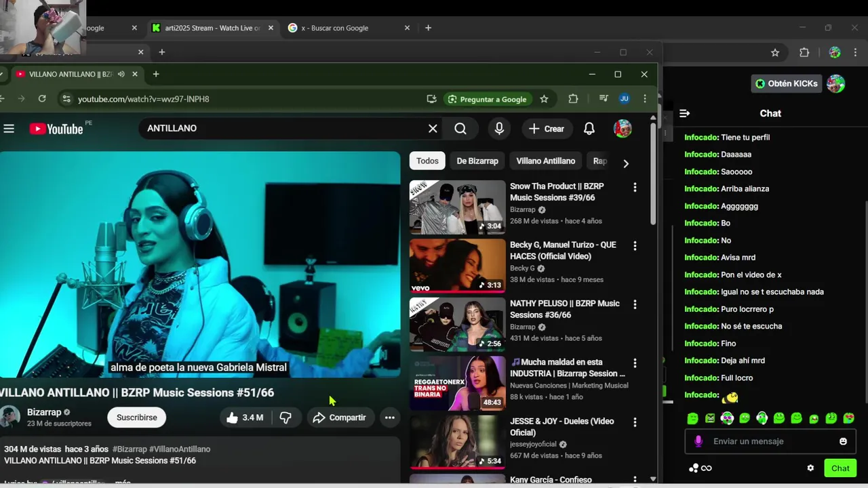Open options for NATHY PELUSO video
This screenshot has height=488, width=868.
[x=635, y=305]
